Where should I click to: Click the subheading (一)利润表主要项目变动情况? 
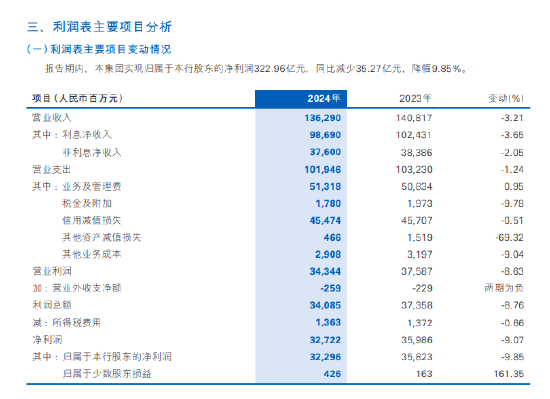click(x=99, y=49)
